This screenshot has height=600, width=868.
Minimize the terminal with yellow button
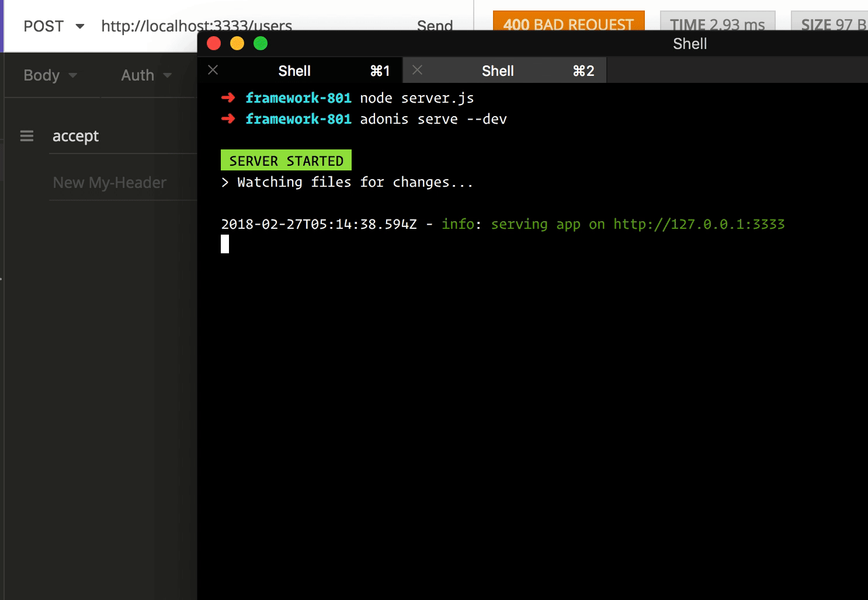click(237, 43)
